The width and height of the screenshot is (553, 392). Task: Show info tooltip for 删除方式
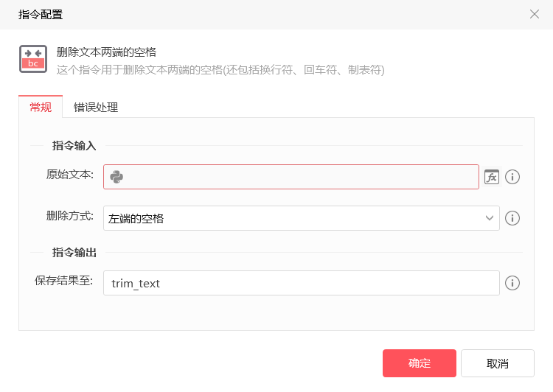click(x=512, y=218)
